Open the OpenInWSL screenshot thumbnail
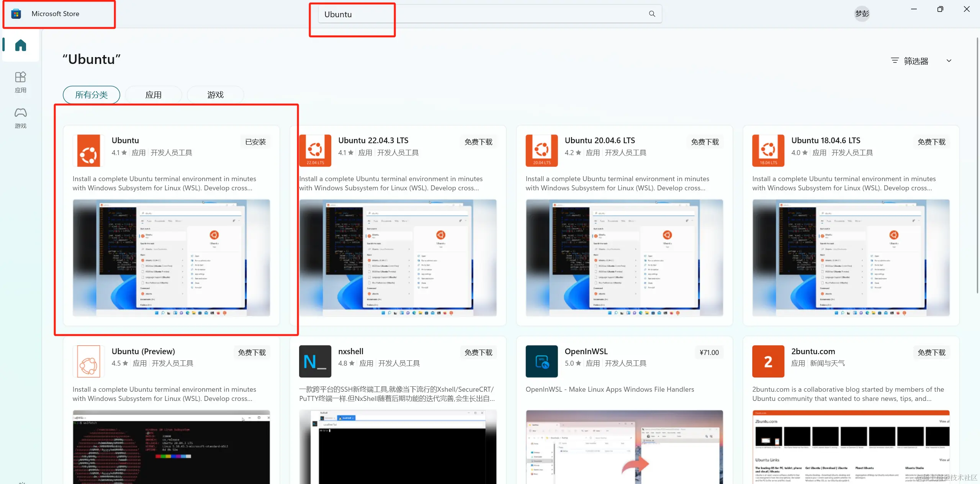Viewport: 980px width, 484px height. coord(624,447)
